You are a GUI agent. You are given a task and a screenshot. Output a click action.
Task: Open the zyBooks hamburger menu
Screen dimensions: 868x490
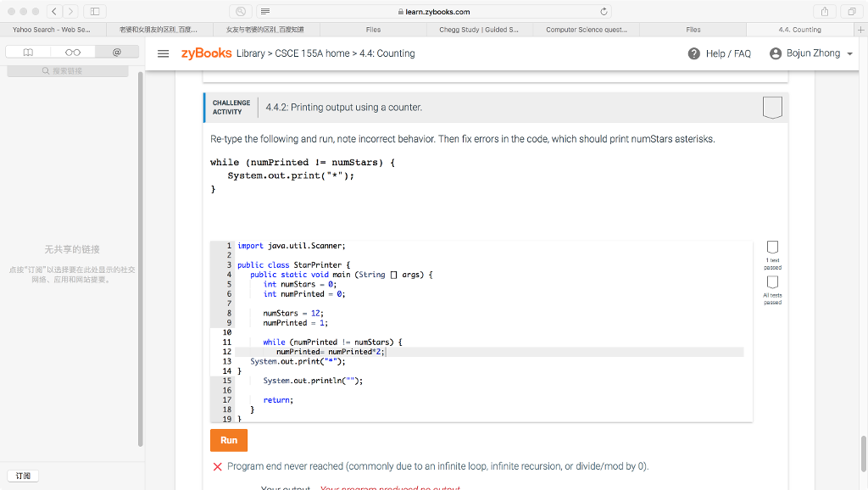point(164,53)
